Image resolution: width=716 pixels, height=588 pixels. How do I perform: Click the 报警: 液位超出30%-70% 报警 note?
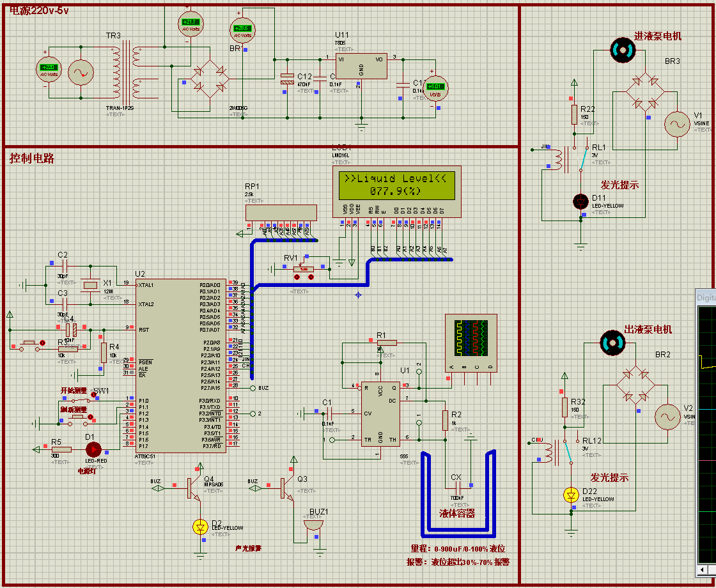tap(458, 562)
